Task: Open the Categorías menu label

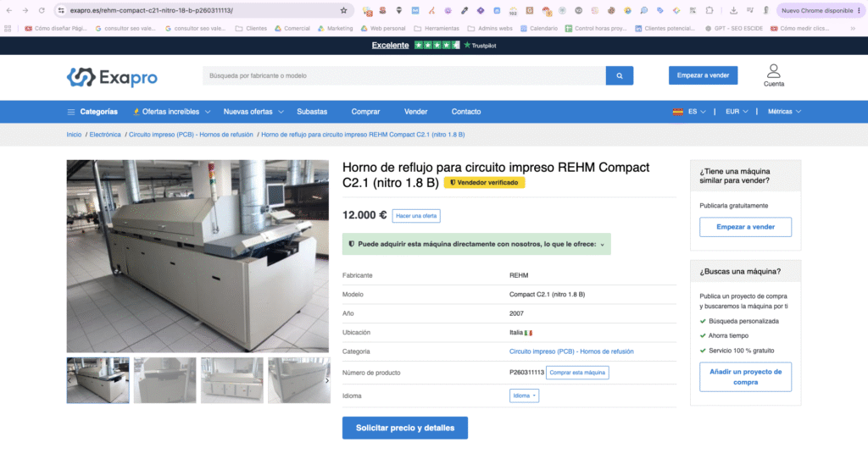Action: point(98,112)
